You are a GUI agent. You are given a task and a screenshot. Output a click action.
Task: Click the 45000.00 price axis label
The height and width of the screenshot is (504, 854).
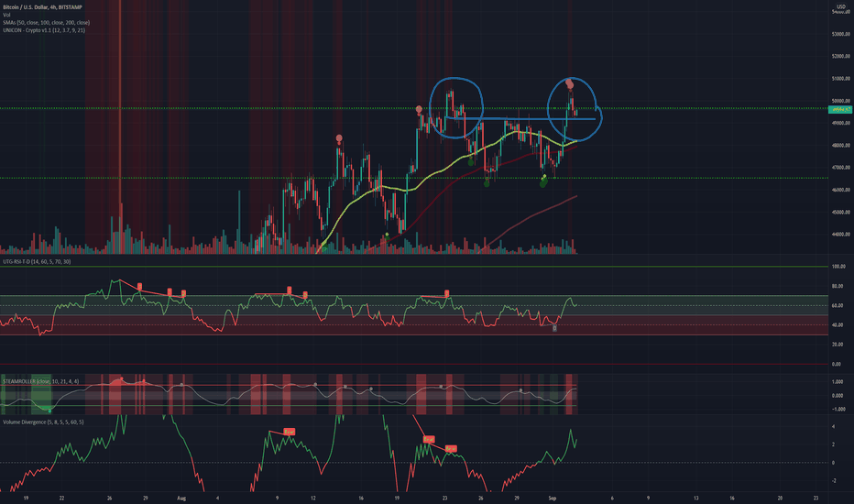point(840,213)
